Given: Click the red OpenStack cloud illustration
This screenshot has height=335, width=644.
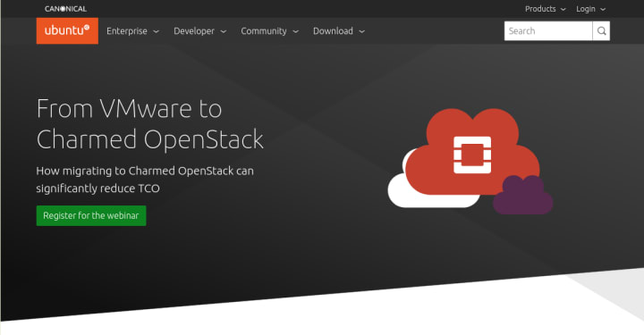Looking at the screenshot, I should (472, 152).
